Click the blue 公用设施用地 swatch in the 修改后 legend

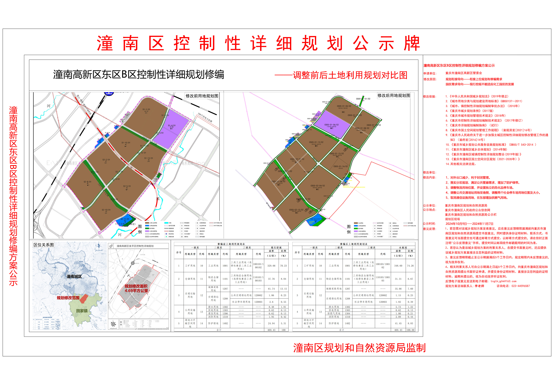[356, 226]
